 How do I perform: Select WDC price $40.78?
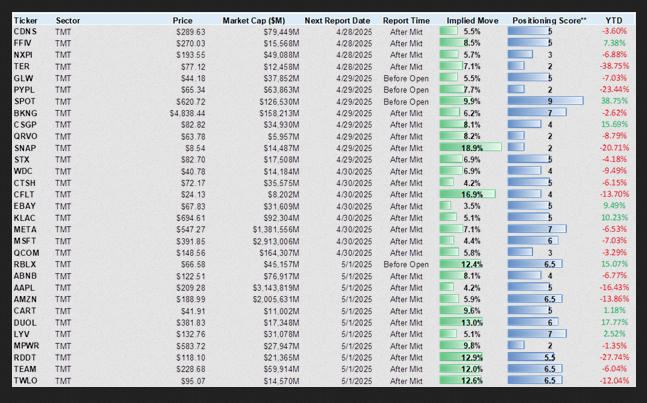pos(193,172)
